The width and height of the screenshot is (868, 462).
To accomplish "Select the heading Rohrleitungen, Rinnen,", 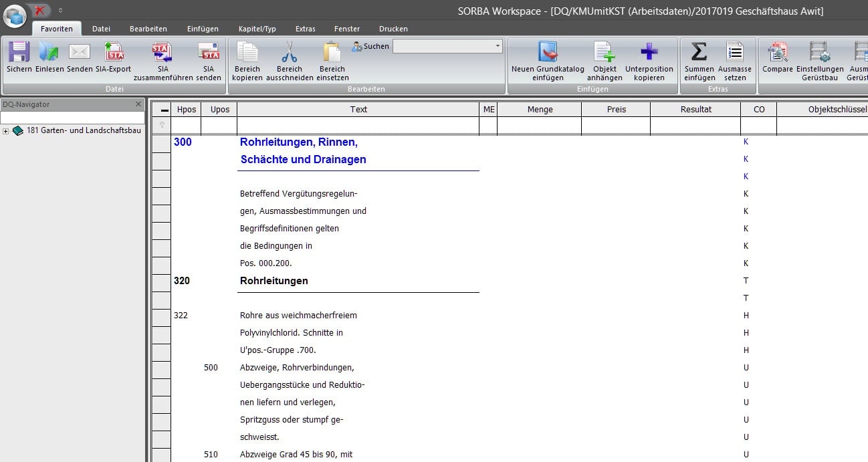I will tap(299, 142).
